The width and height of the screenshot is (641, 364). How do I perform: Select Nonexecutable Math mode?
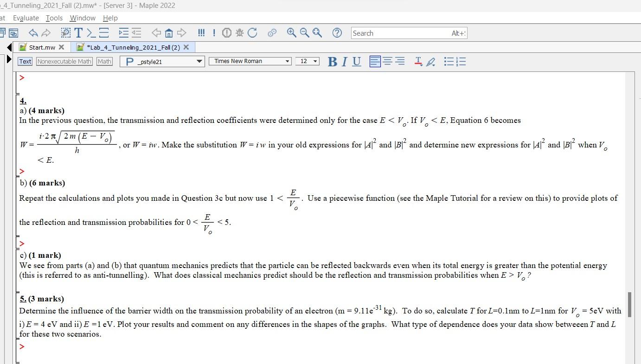pos(64,61)
